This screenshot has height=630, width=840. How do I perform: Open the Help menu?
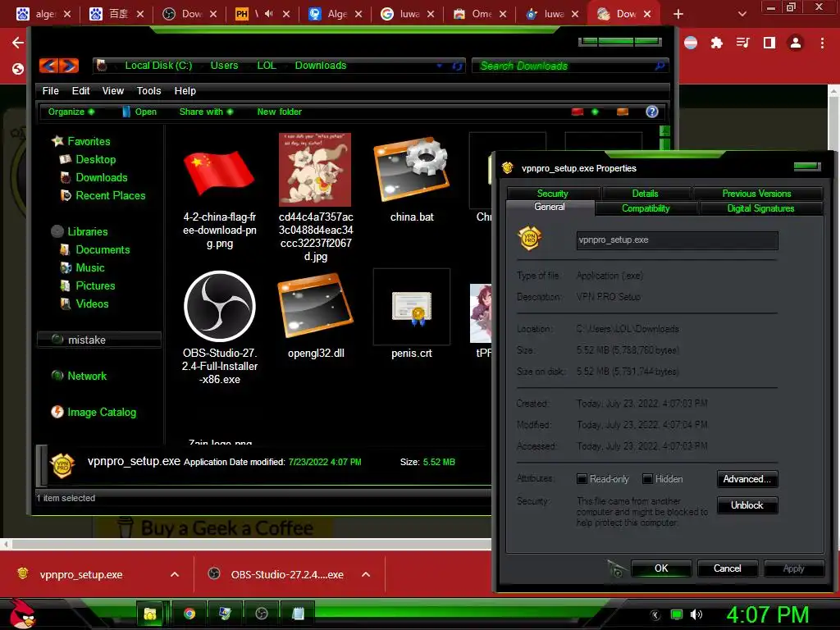pos(185,90)
